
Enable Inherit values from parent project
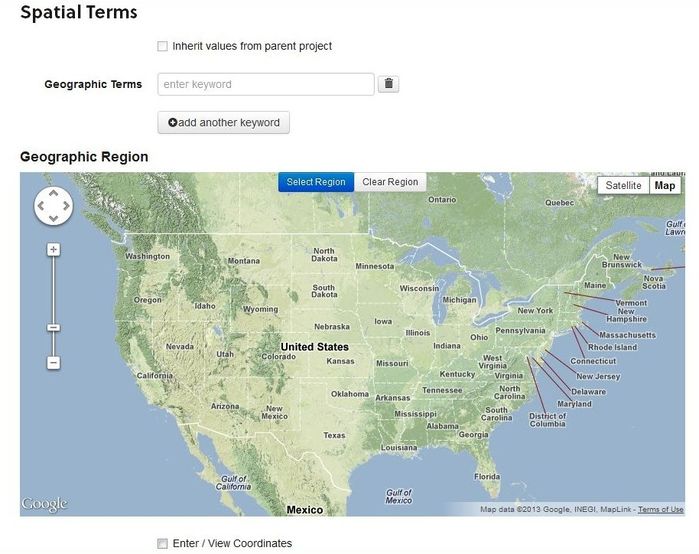[x=163, y=46]
